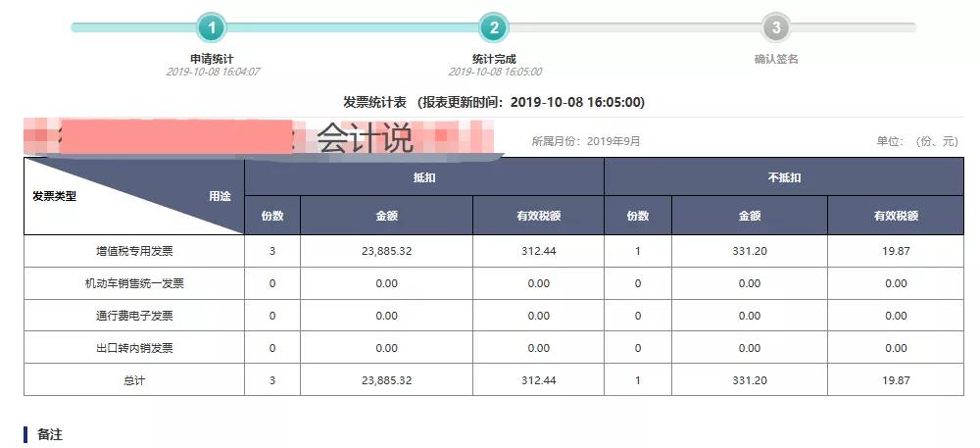The image size is (980, 448).
Task: Click the 用途 header label
Action: (x=220, y=196)
